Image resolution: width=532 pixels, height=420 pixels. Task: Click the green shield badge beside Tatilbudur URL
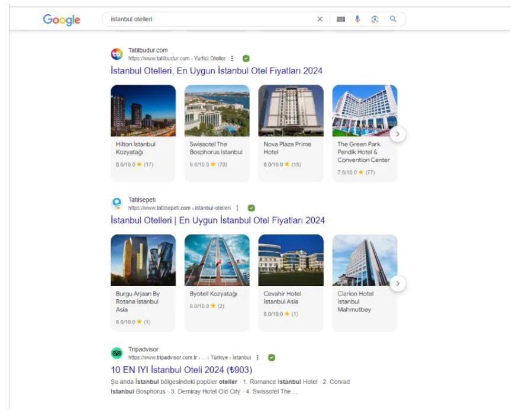[246, 59]
